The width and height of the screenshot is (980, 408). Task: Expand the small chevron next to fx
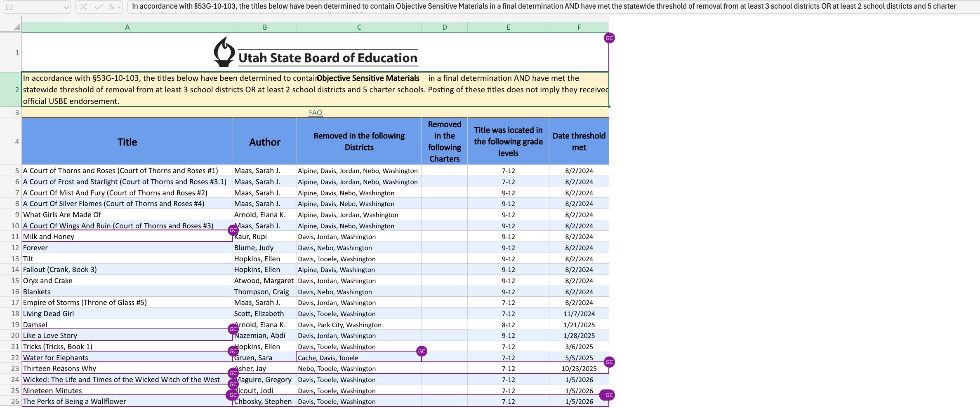coord(119,7)
